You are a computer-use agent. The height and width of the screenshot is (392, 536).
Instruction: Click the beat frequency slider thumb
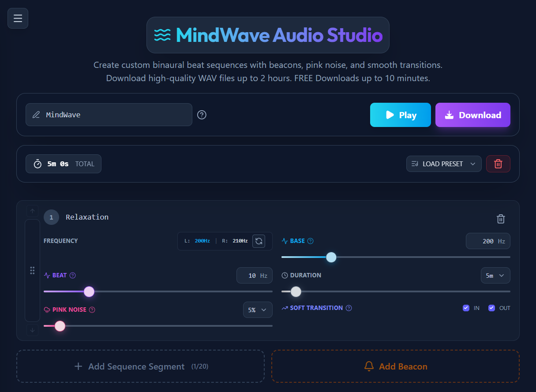[89, 291]
